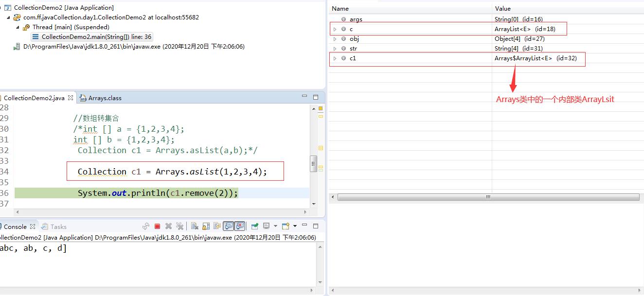The height and width of the screenshot is (296, 644).
Task: Pin the current console
Action: click(x=254, y=226)
